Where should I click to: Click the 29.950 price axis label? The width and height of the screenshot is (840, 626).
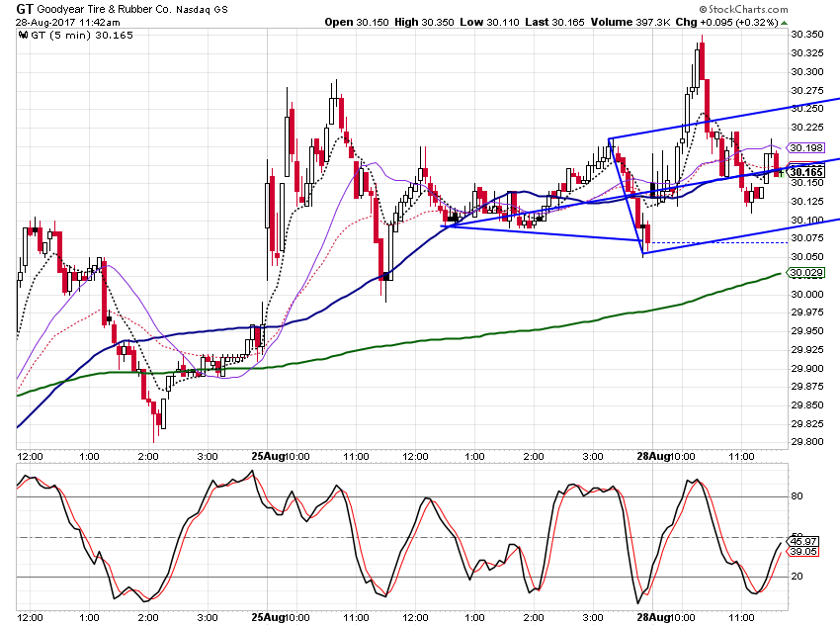[x=807, y=331]
